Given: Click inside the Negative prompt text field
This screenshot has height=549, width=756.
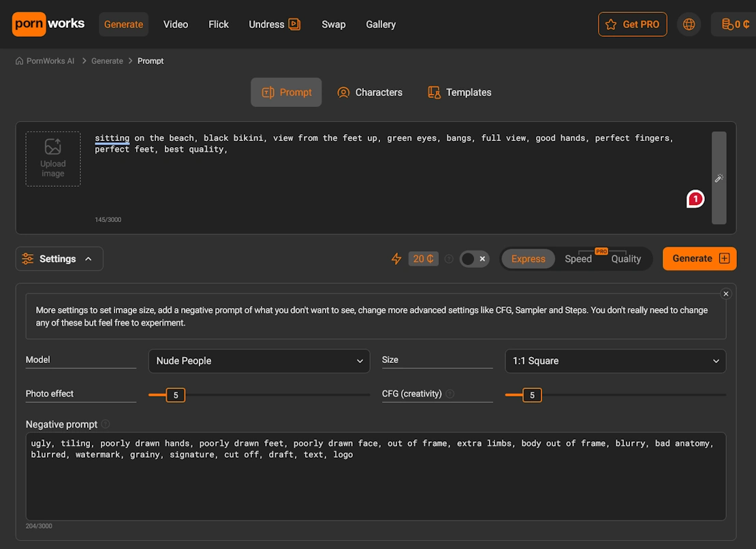Looking at the screenshot, I should pos(375,484).
